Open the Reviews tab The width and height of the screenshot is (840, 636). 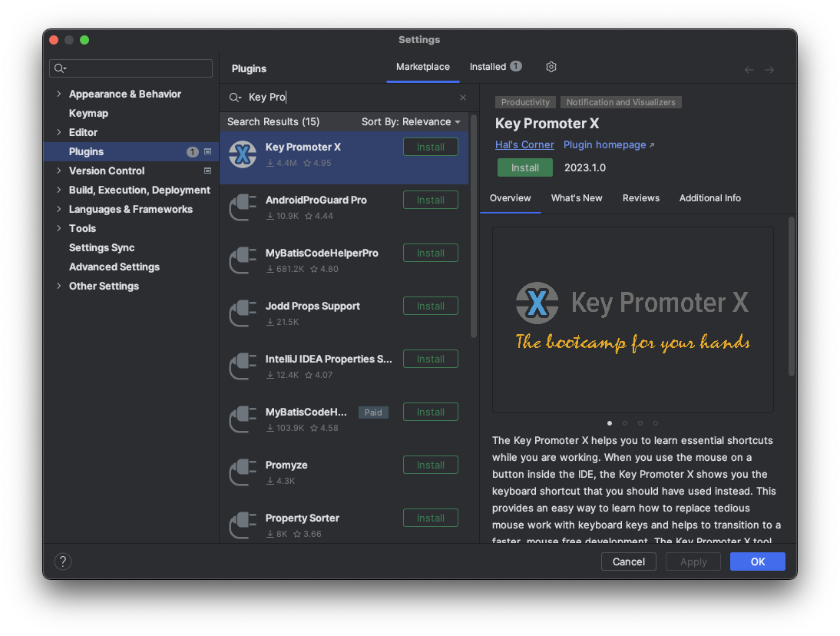(640, 198)
